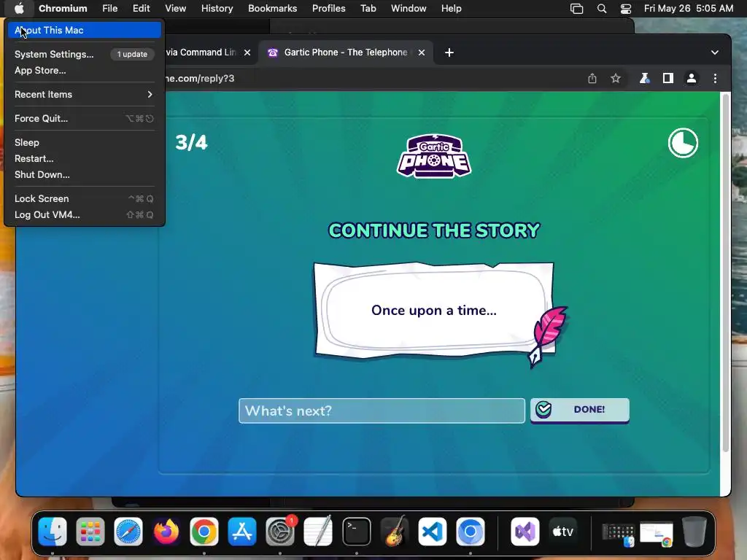Open the View menu
747x560 pixels.
175,8
